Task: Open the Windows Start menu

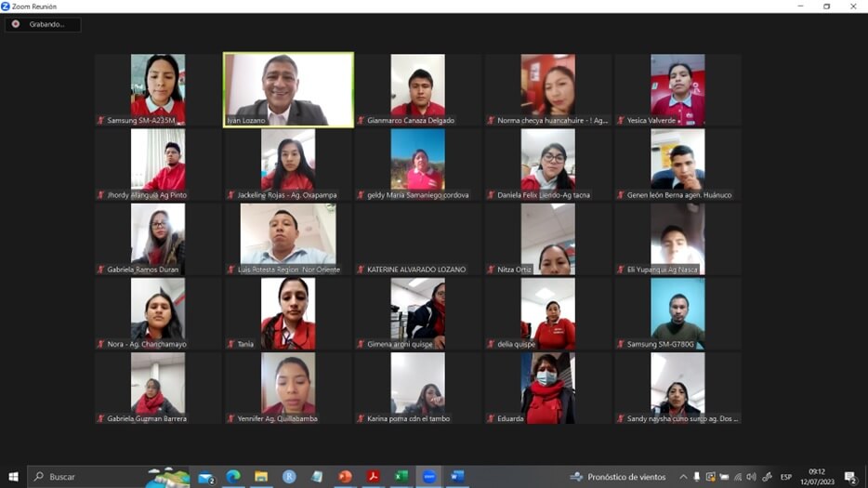Action: pyautogui.click(x=13, y=477)
